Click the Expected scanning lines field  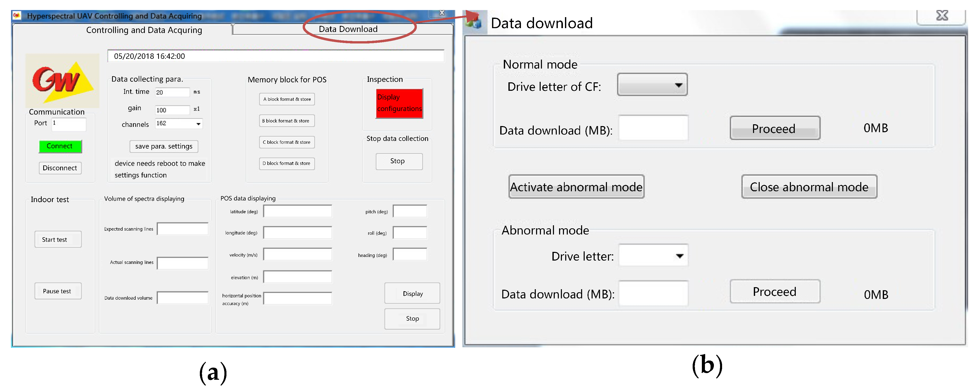(x=183, y=229)
